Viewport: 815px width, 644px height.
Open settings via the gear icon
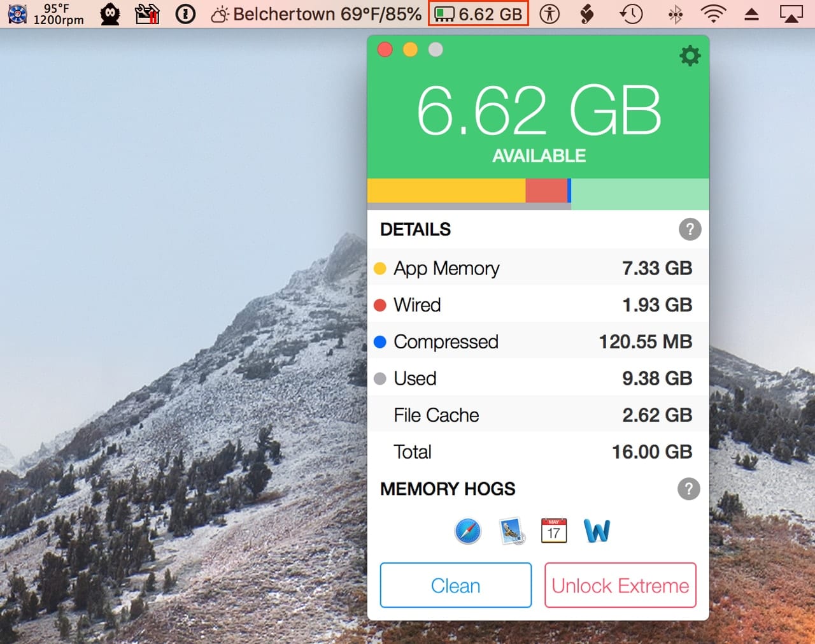(x=690, y=56)
